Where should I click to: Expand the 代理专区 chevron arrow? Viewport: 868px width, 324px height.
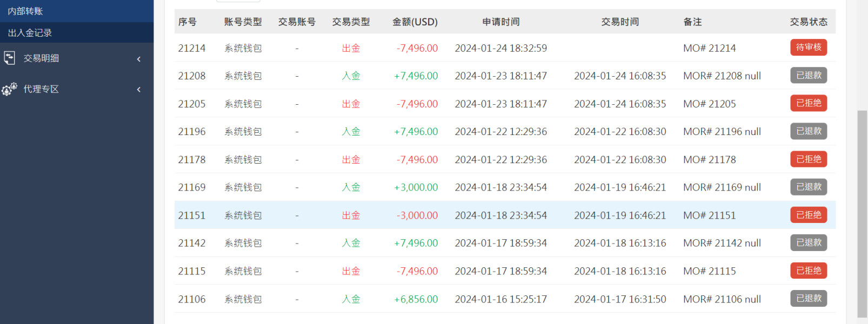click(139, 90)
